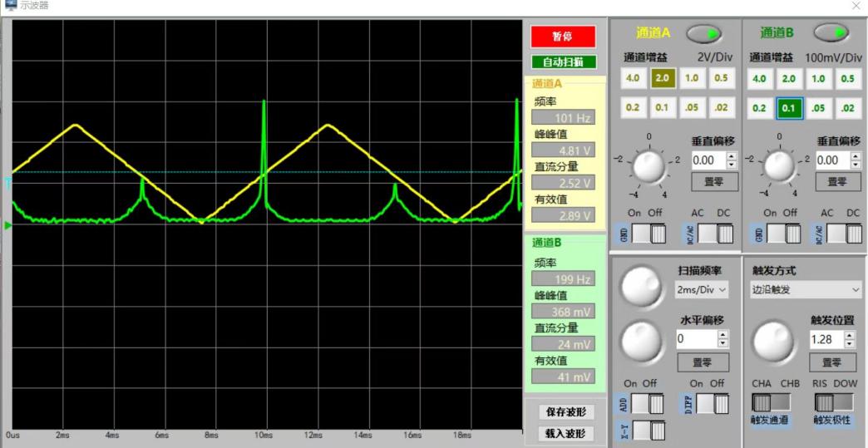The width and height of the screenshot is (868, 448).
Task: Switch the trigger channel CHA/CHB slider
Action: 771,402
